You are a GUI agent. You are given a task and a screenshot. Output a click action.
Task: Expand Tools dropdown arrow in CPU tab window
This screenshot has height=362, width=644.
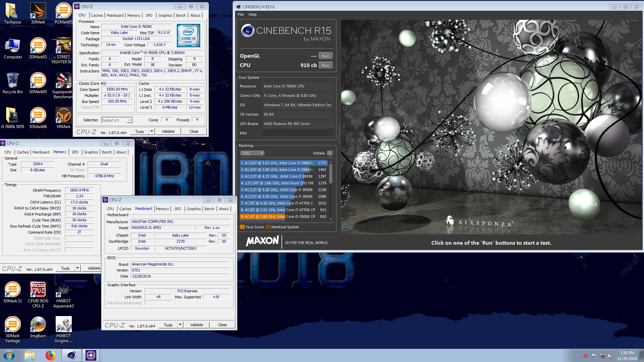152,131
